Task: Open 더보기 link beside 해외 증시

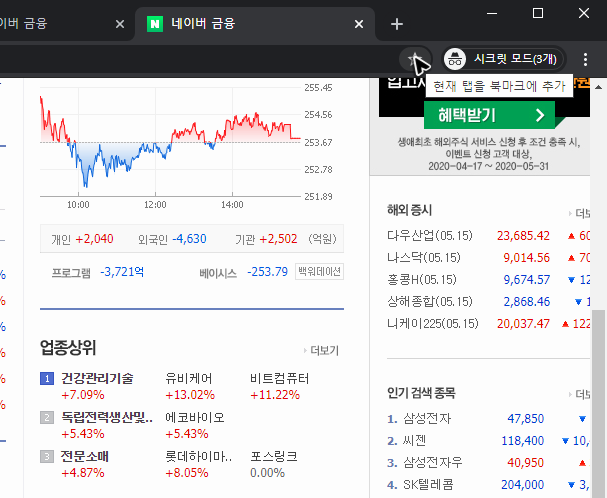Action: [581, 213]
